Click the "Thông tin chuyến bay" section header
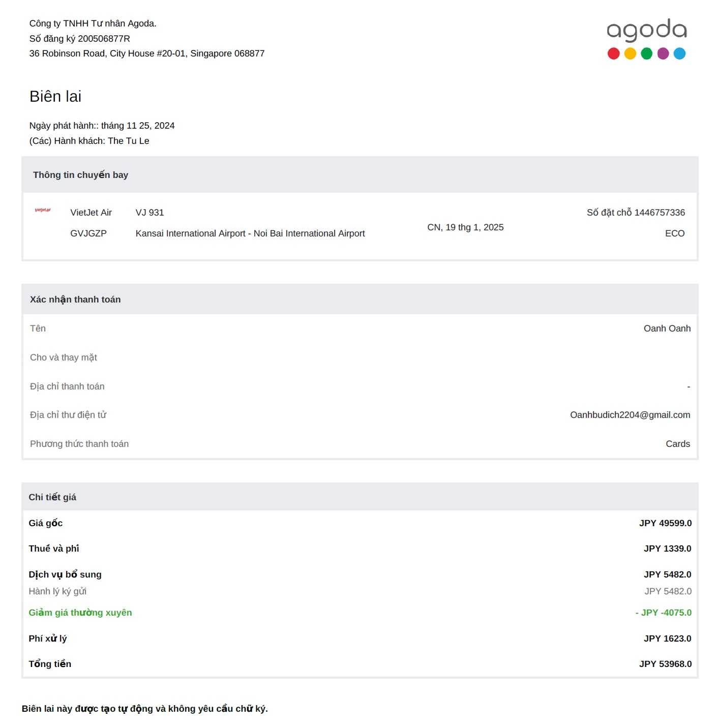 (x=80, y=175)
